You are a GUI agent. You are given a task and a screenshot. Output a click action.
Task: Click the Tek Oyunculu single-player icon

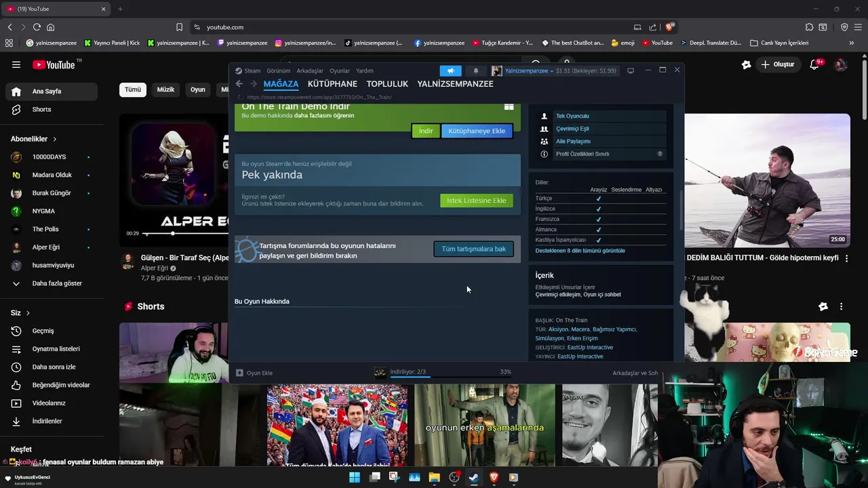[x=544, y=116]
